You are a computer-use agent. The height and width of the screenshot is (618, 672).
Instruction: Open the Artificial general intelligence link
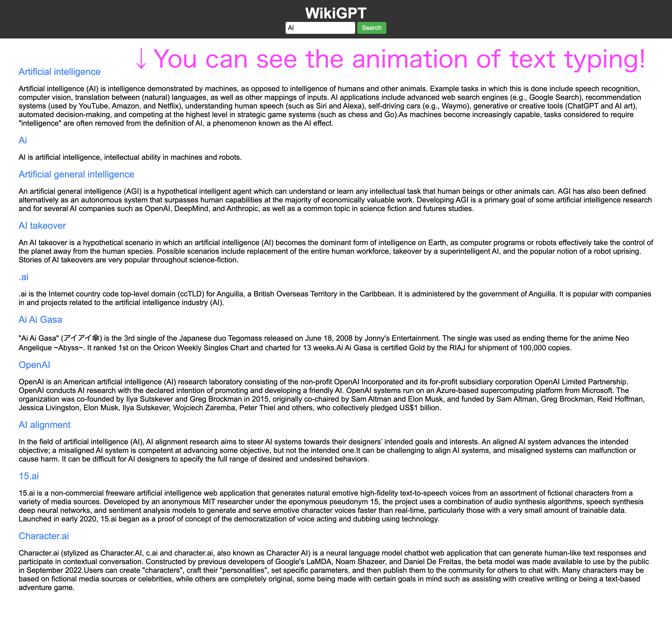point(76,174)
